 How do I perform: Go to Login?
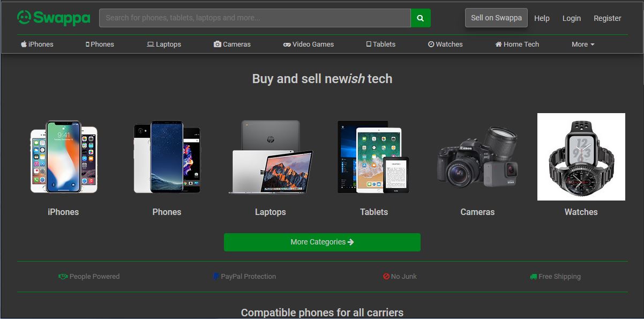(x=572, y=18)
